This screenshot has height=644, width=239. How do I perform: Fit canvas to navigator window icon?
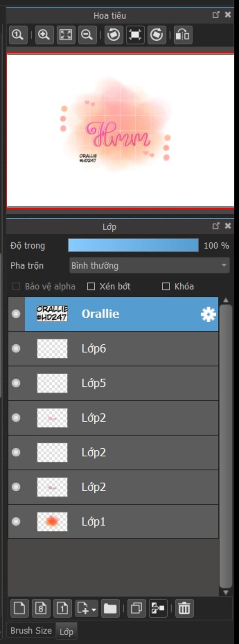[x=66, y=35]
